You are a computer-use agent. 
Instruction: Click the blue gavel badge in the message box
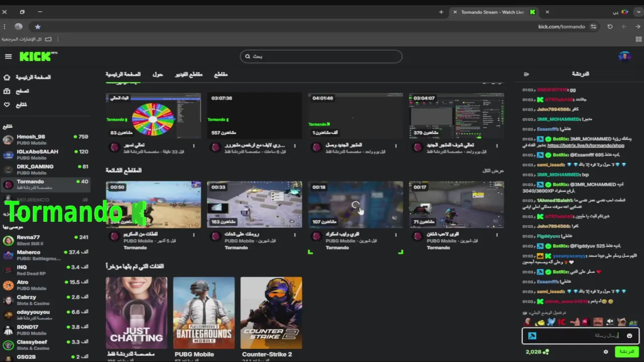click(x=532, y=336)
